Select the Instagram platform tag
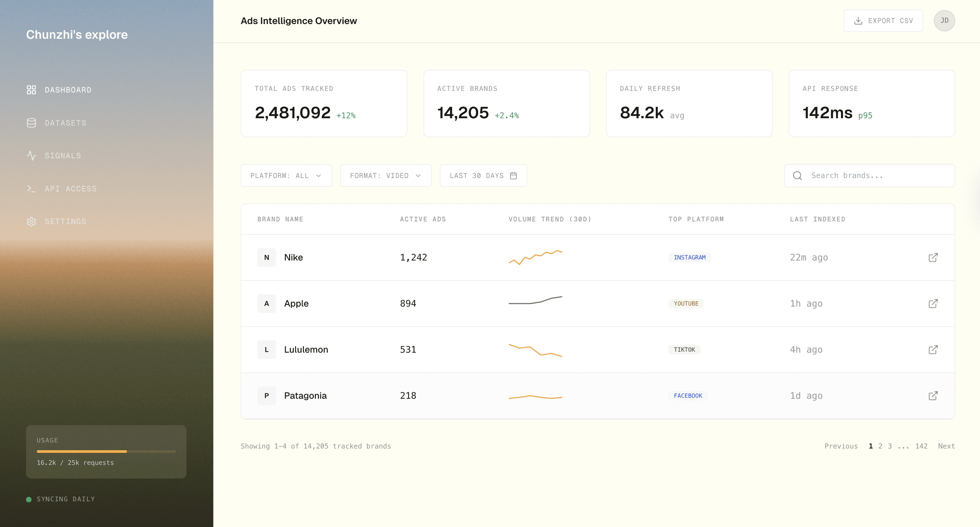Image resolution: width=980 pixels, height=527 pixels. [x=689, y=257]
